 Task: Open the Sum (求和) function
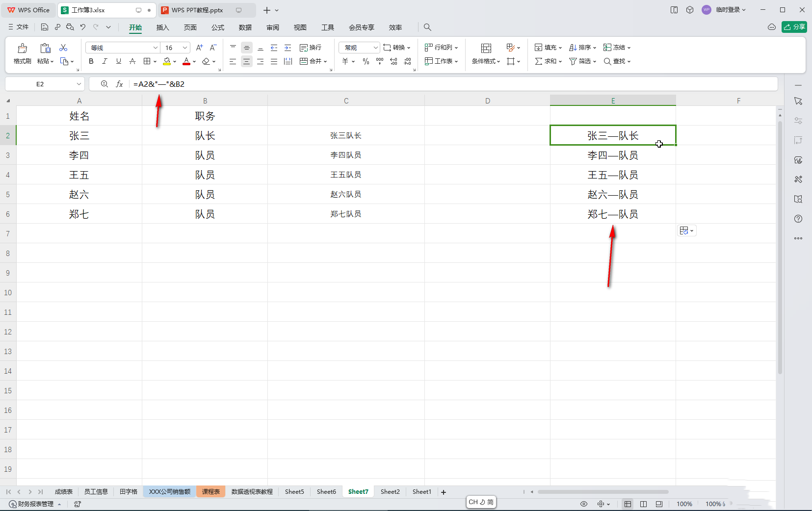click(x=548, y=61)
